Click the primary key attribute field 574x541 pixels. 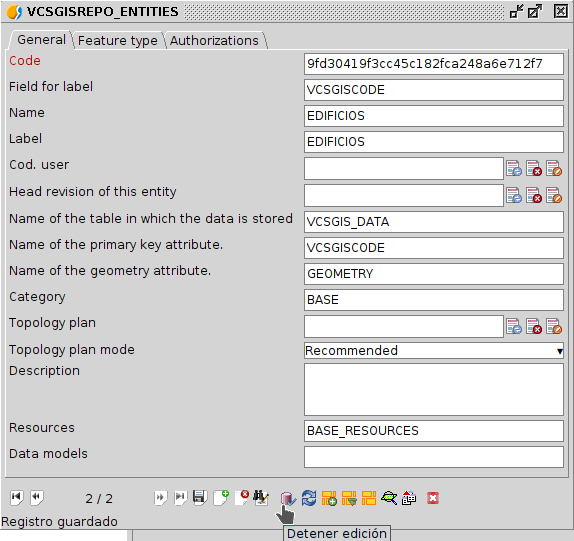point(434,248)
